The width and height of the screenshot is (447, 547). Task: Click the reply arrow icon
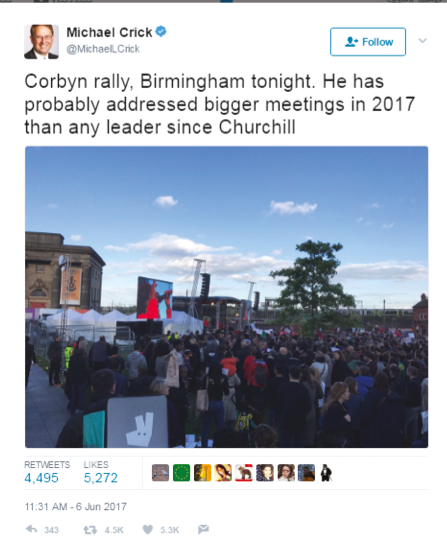pyautogui.click(x=31, y=529)
